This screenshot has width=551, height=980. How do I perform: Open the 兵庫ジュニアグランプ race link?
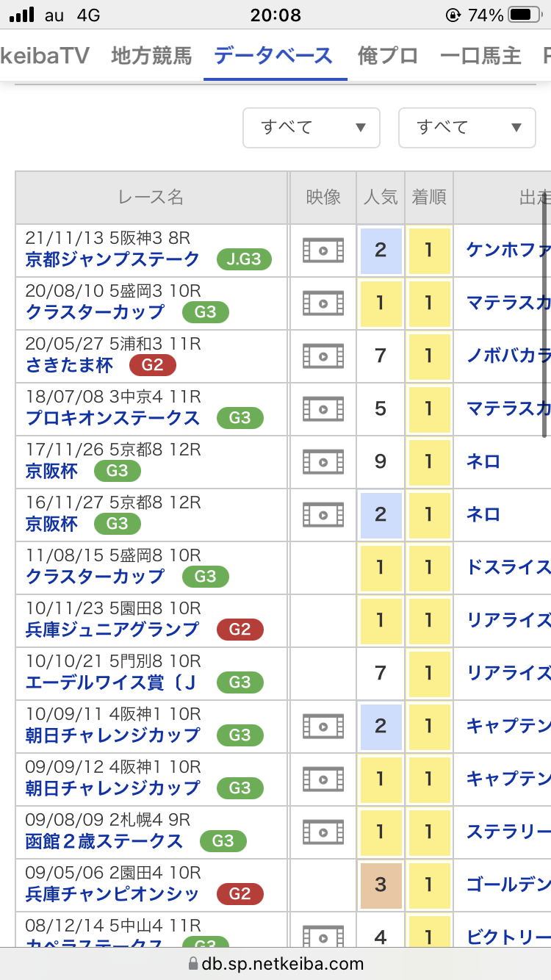pyautogui.click(x=112, y=630)
